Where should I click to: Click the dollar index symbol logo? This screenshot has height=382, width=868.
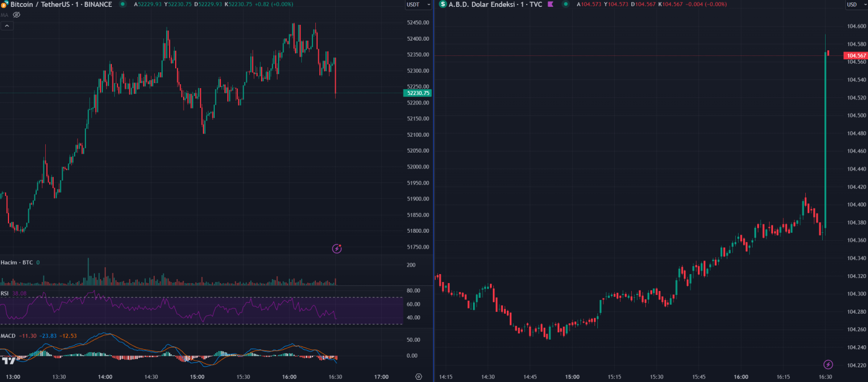click(x=442, y=5)
